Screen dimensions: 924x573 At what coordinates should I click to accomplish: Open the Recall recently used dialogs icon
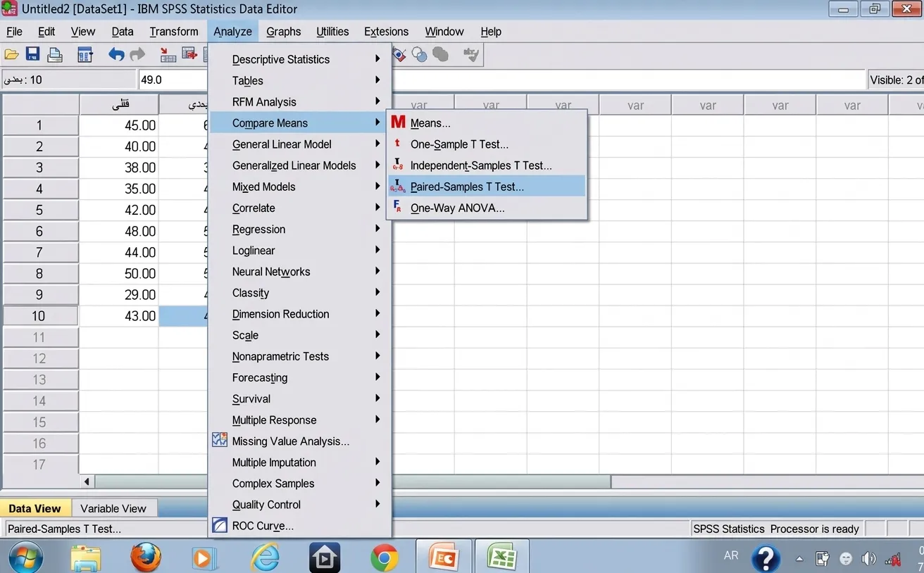[85, 55]
